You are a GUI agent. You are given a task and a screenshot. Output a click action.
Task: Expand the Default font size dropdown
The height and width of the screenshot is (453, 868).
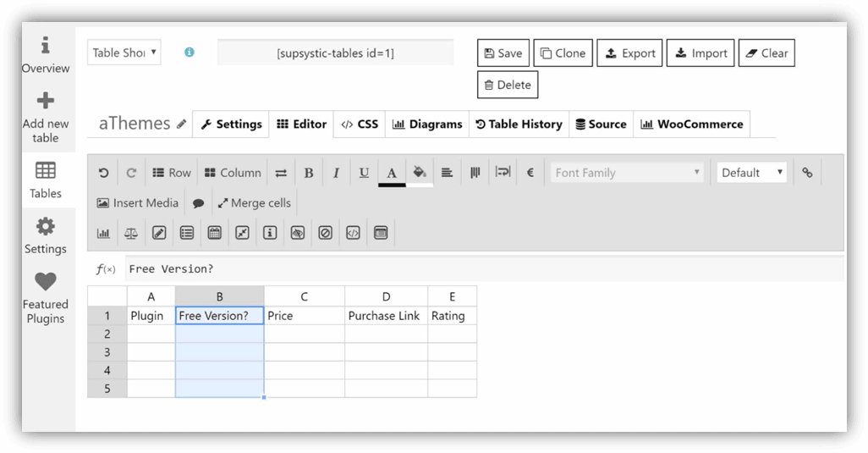[x=752, y=173]
